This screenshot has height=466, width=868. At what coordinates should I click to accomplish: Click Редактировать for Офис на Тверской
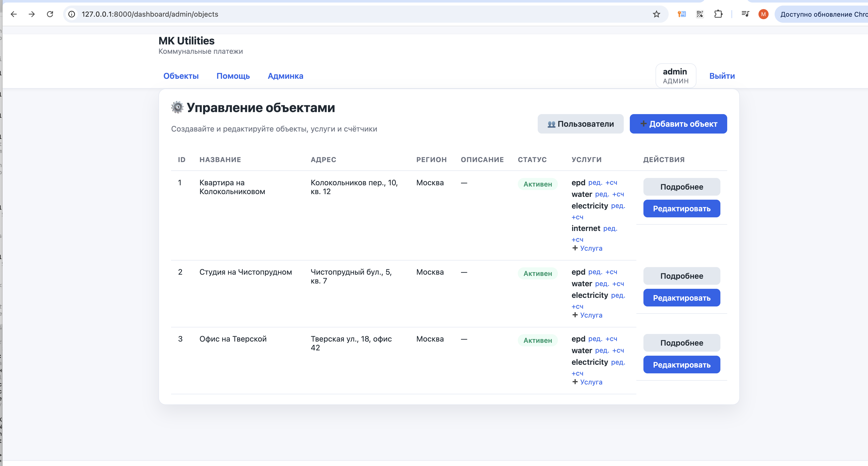(x=681, y=365)
